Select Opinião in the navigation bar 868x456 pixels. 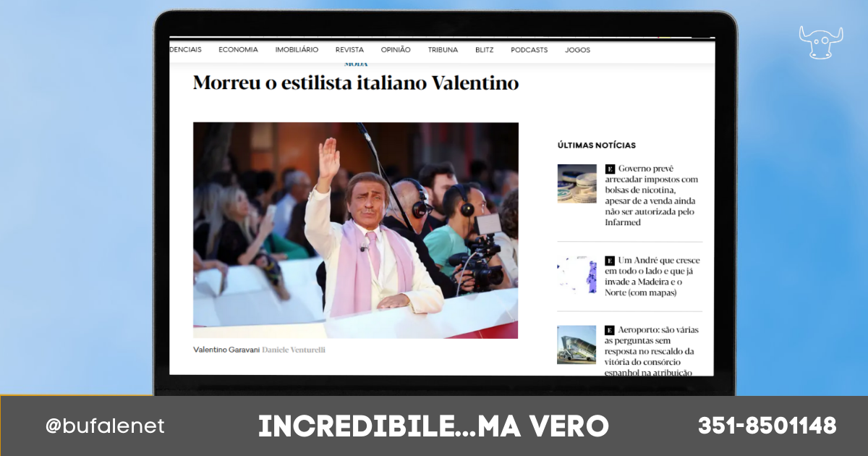396,50
